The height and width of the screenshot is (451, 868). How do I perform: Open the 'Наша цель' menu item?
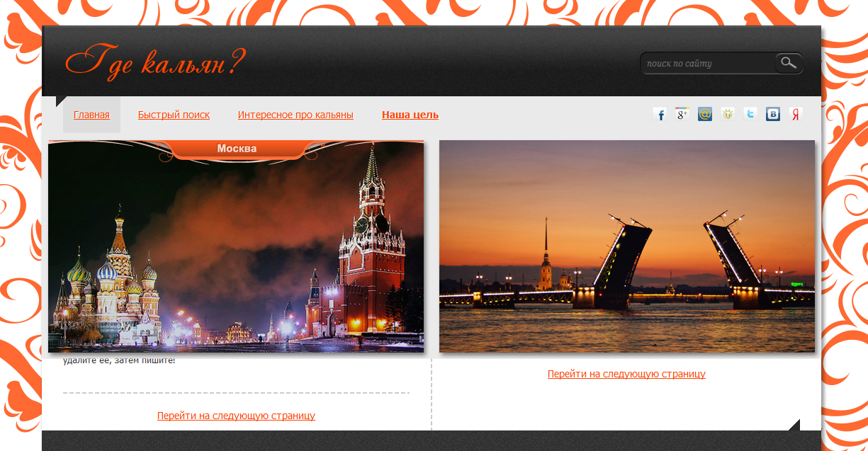(410, 115)
